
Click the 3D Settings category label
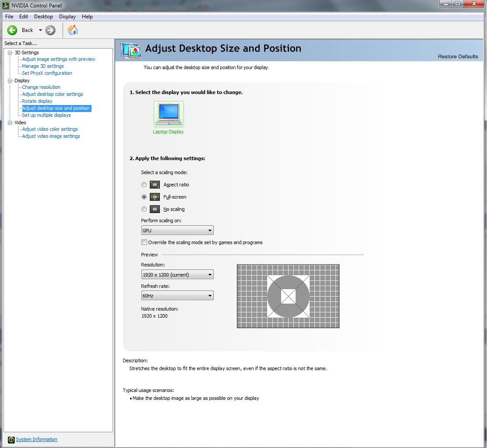tap(27, 53)
